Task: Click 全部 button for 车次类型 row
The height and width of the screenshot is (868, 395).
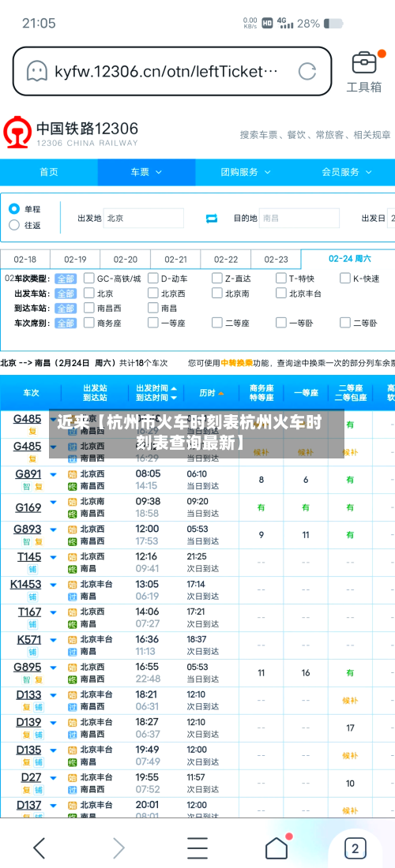Action: click(66, 279)
